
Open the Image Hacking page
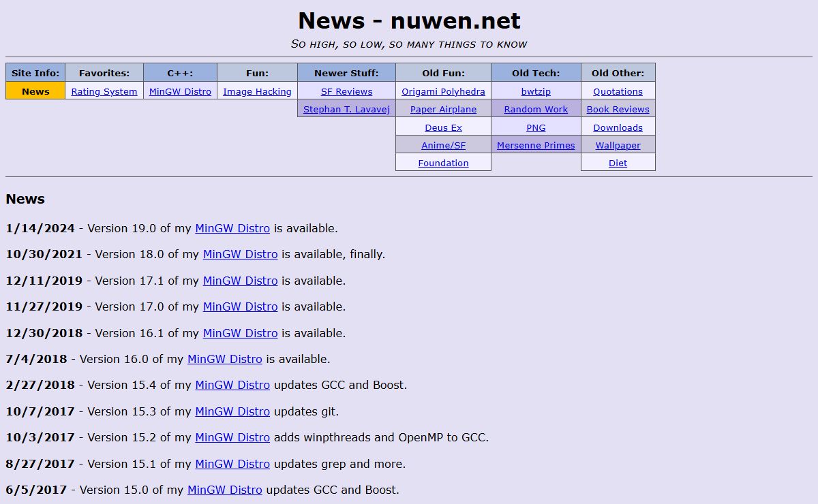tap(257, 91)
